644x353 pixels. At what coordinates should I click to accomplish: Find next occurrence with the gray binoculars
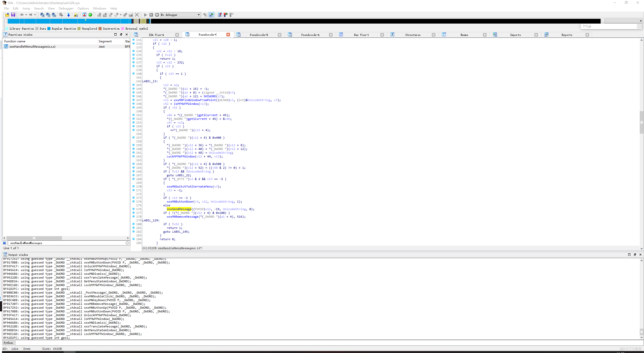point(61,15)
